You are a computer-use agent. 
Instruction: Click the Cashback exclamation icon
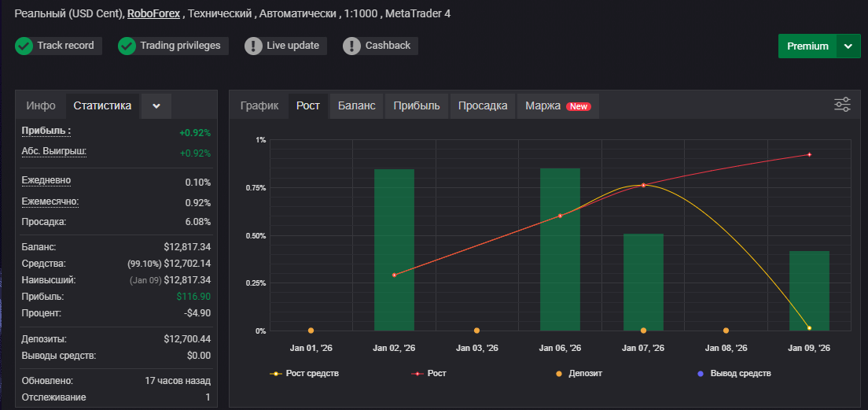pos(352,46)
